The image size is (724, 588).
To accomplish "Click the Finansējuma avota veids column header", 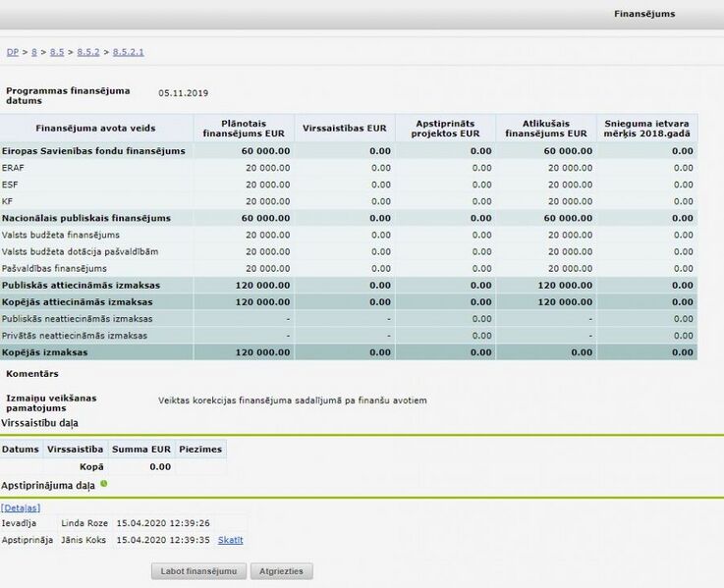I will pyautogui.click(x=95, y=129).
